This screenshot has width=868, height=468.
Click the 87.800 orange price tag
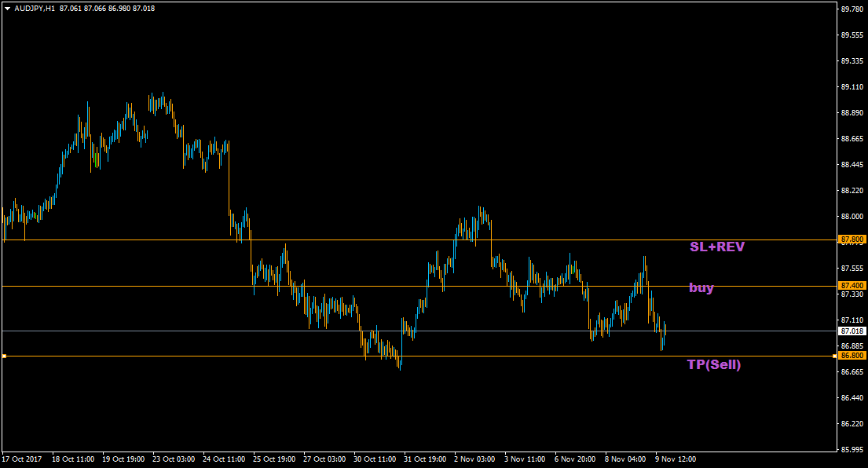coord(852,239)
